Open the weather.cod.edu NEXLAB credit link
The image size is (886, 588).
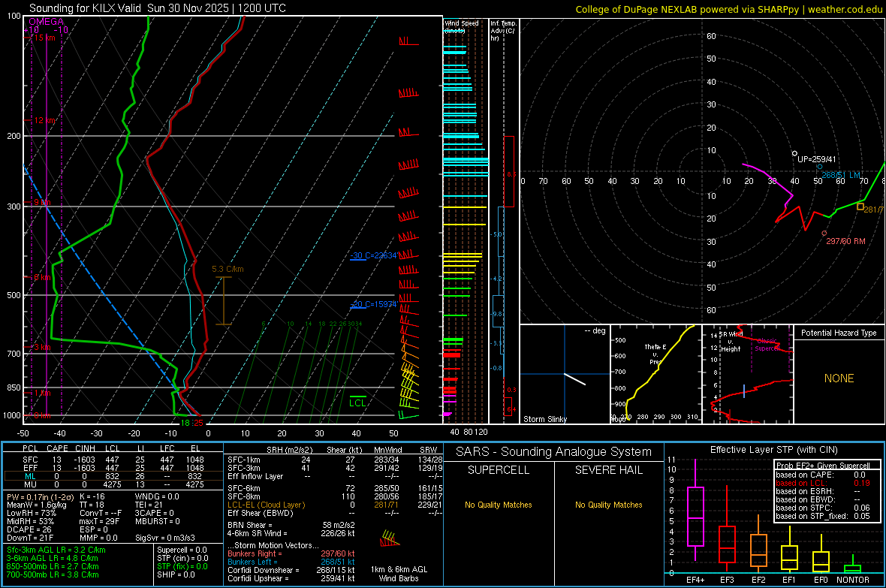pyautogui.click(x=728, y=9)
